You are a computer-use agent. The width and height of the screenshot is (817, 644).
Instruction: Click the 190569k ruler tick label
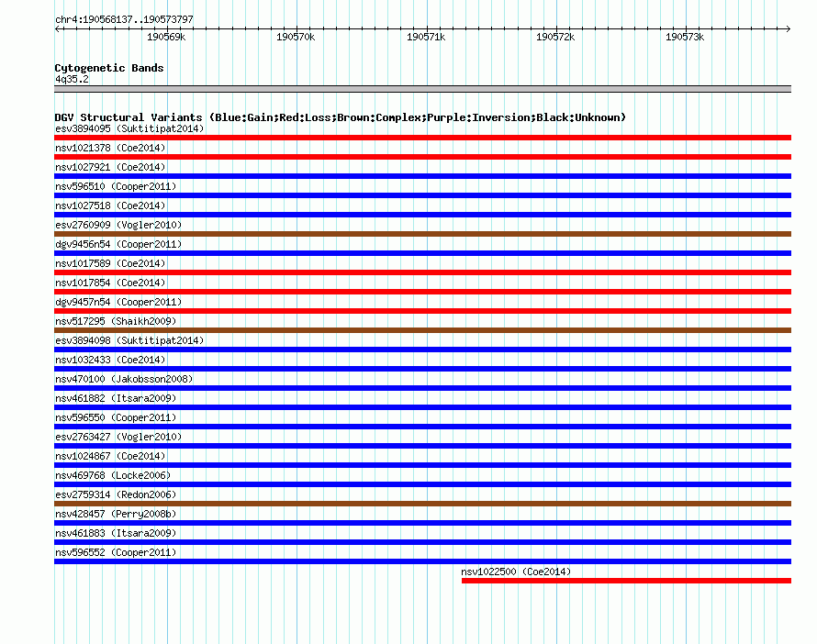(166, 37)
